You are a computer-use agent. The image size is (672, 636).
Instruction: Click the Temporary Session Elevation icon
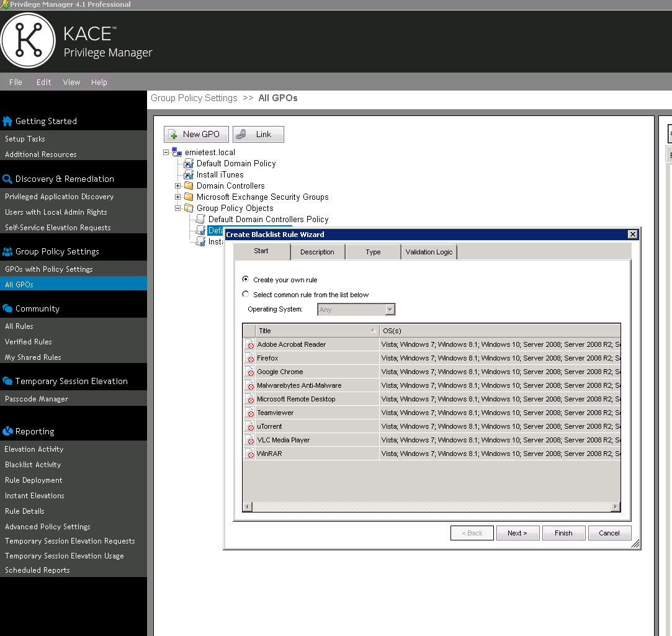click(7, 380)
